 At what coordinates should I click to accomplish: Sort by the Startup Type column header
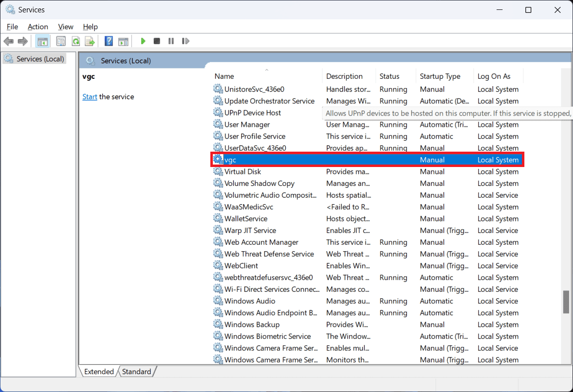440,76
